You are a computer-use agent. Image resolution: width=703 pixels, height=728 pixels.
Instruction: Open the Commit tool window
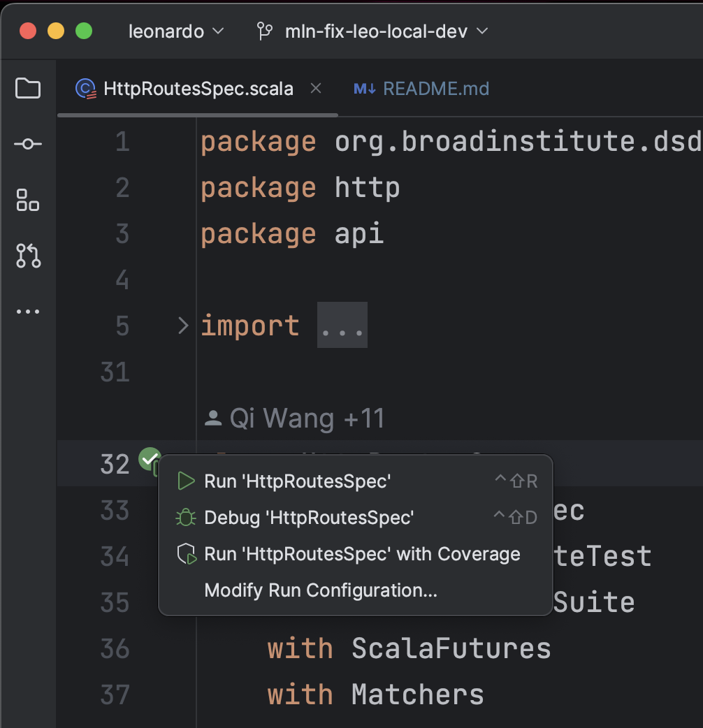[28, 145]
